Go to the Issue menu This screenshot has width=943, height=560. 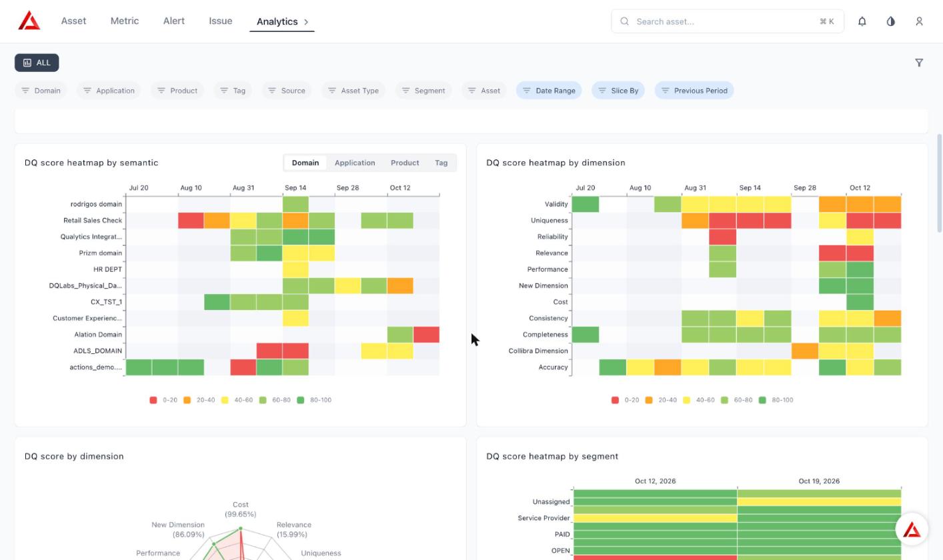coord(220,21)
